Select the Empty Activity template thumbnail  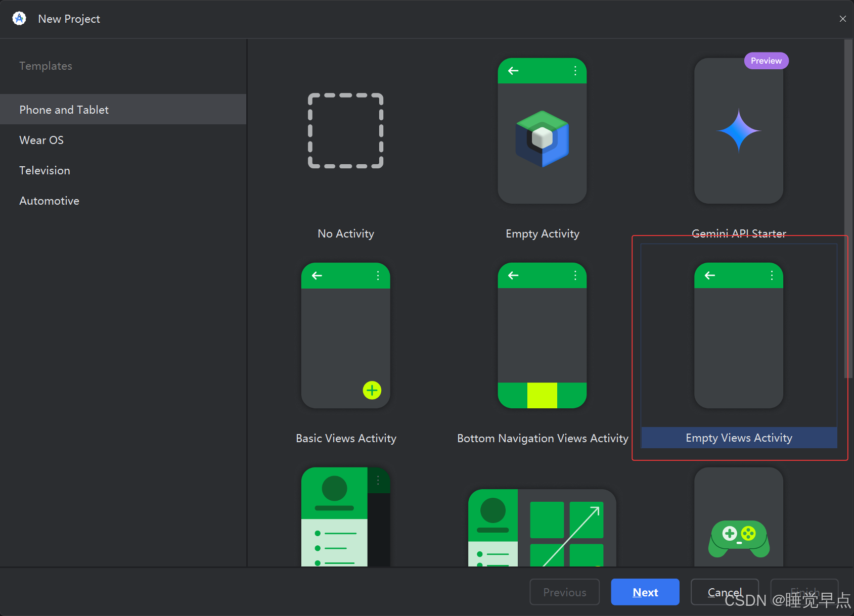tap(542, 131)
